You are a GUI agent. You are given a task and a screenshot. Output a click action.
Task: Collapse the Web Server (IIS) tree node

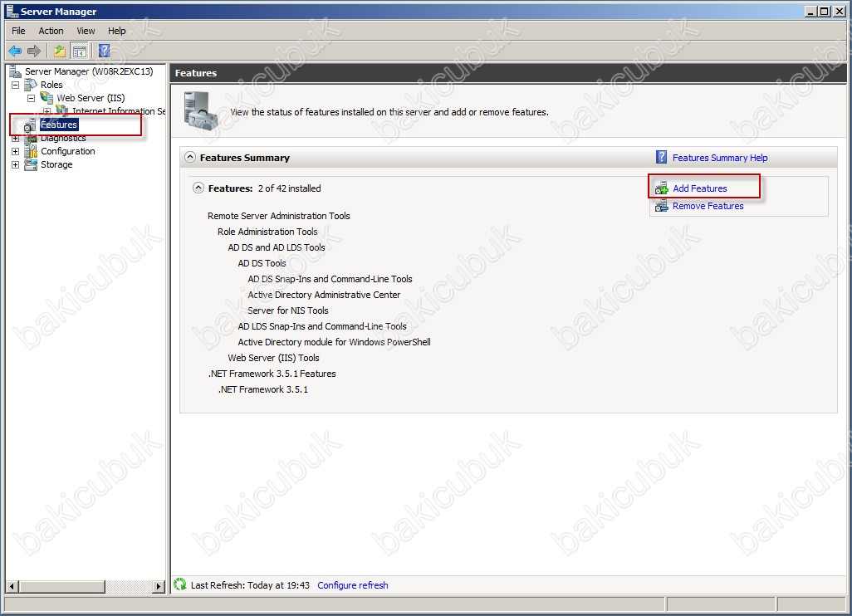pyautogui.click(x=31, y=98)
